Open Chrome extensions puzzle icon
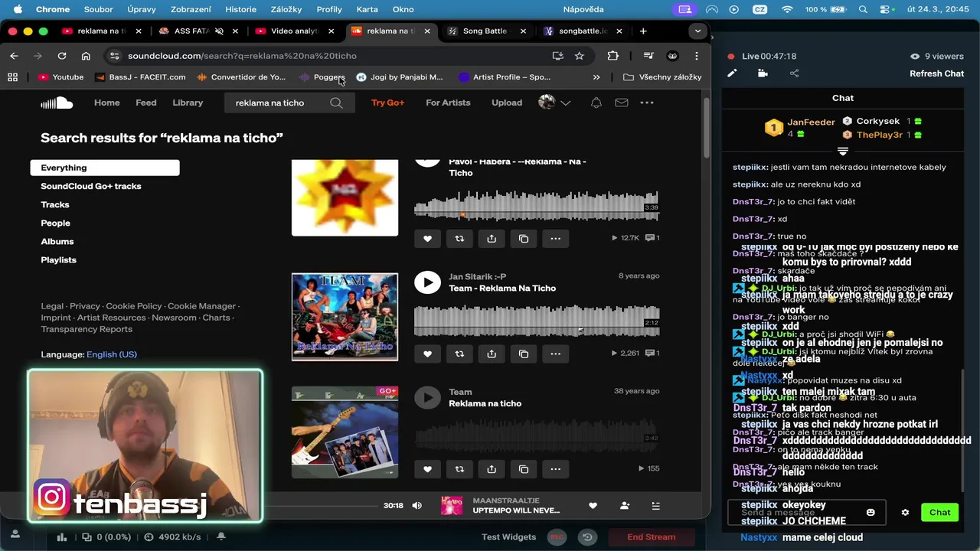This screenshot has height=551, width=980. [x=612, y=56]
